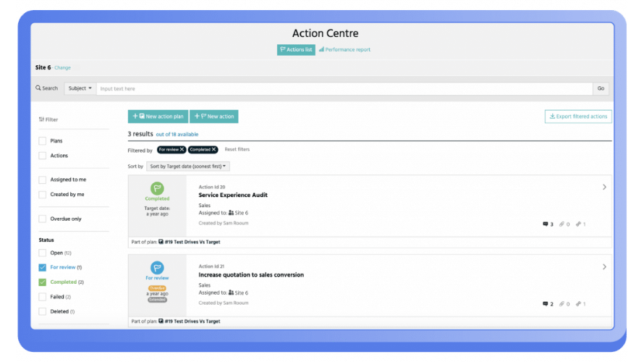Uncheck the For review status checkbox
This screenshot has width=644, height=362.
pyautogui.click(x=42, y=267)
